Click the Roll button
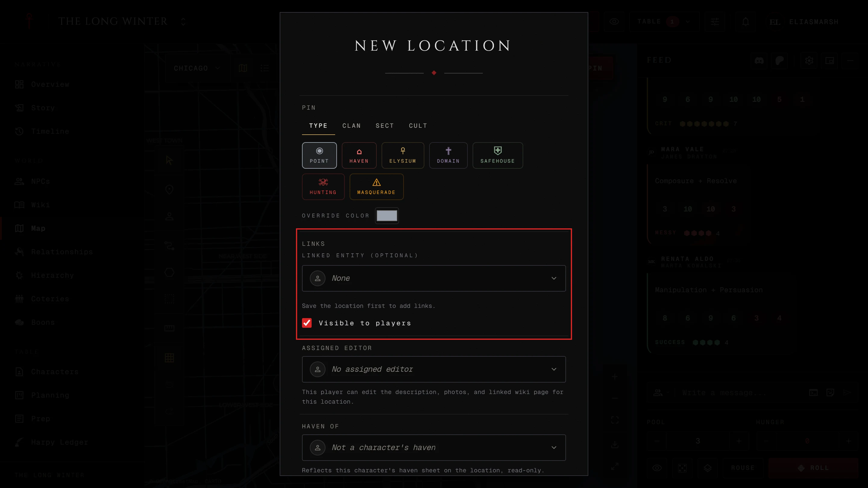The height and width of the screenshot is (488, 868). (813, 468)
